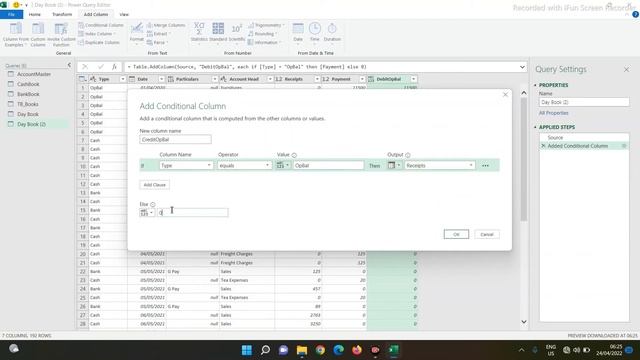Open the DebitOpBal column filter dropdown
640x360 pixels.
tap(413, 79)
